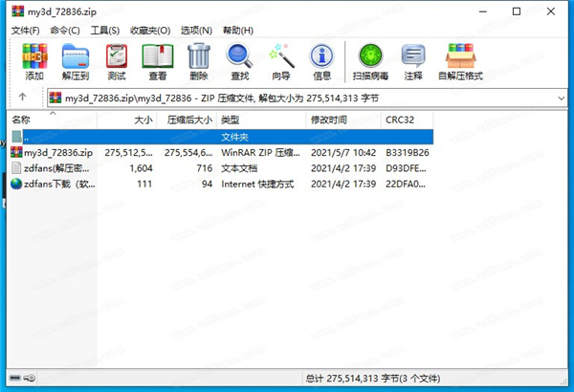Click the 文件夹 type cell in selected row
Viewport: 574px width, 392px height.
234,137
